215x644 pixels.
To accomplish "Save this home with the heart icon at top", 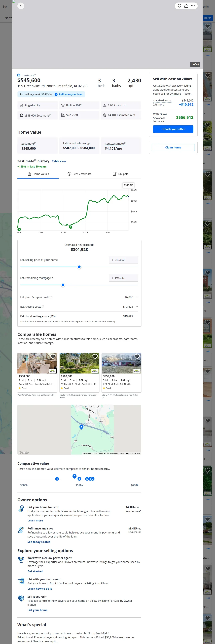I will tap(180, 6).
